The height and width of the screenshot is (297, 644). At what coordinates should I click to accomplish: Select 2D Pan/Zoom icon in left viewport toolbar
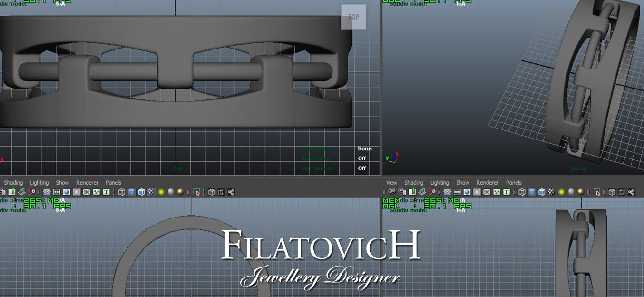(31, 192)
